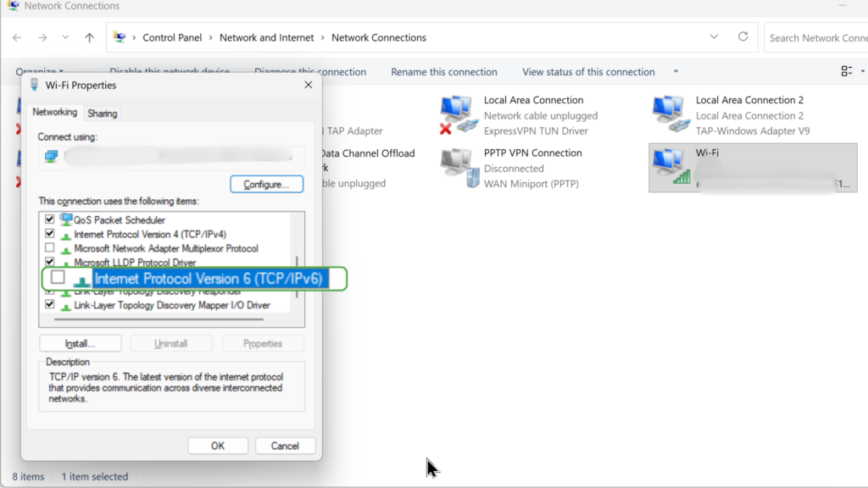Change the view layout icon
The height and width of the screenshot is (488, 868).
[x=847, y=71]
